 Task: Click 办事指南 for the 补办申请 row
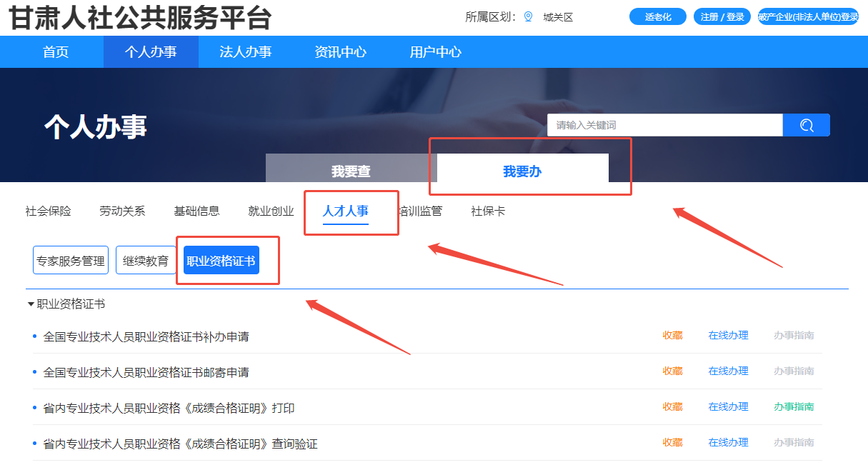pyautogui.click(x=794, y=336)
